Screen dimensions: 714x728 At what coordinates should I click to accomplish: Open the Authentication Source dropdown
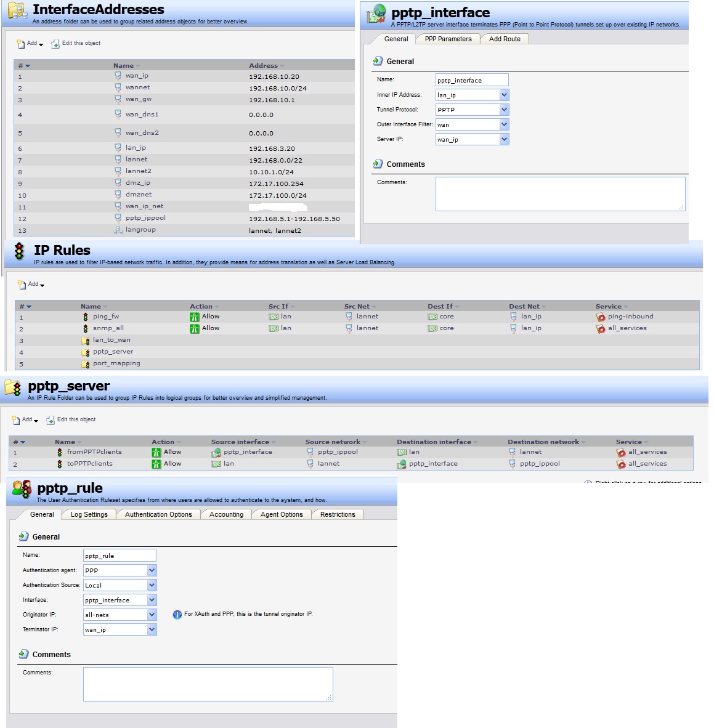pos(152,585)
